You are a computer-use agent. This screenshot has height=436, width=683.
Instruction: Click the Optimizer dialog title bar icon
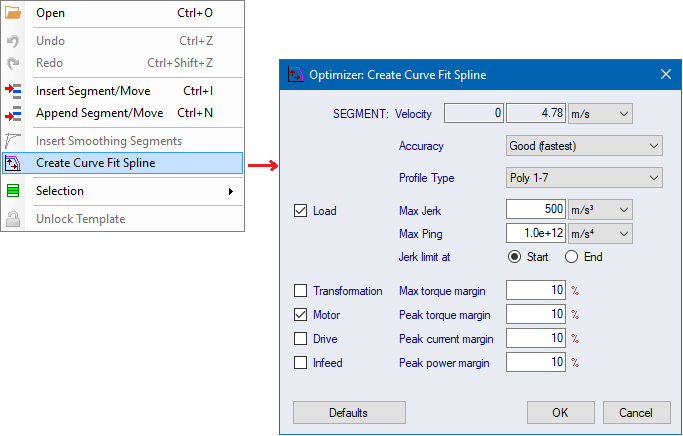point(295,75)
